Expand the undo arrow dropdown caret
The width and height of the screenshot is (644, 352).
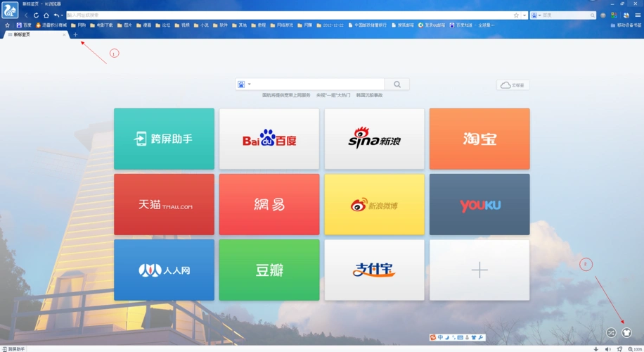pyautogui.click(x=62, y=15)
